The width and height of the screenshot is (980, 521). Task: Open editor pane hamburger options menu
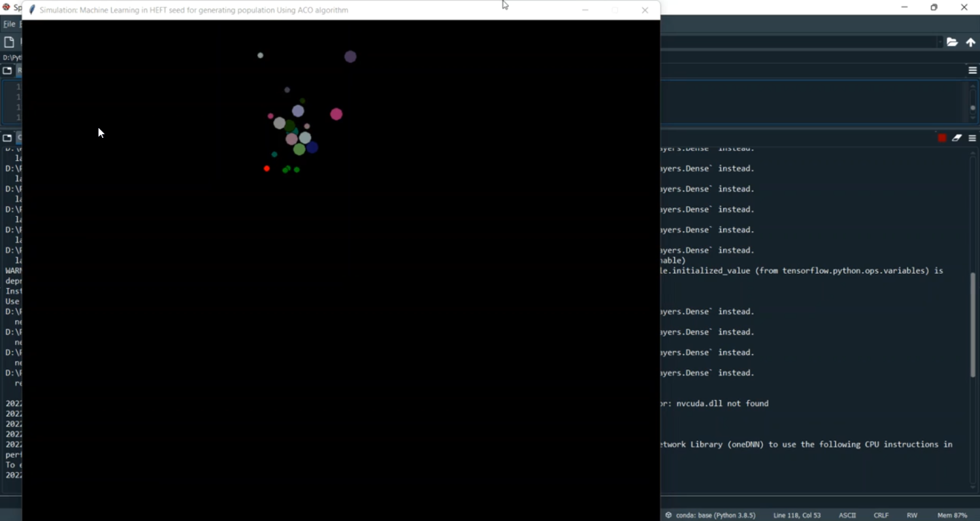pos(972,70)
